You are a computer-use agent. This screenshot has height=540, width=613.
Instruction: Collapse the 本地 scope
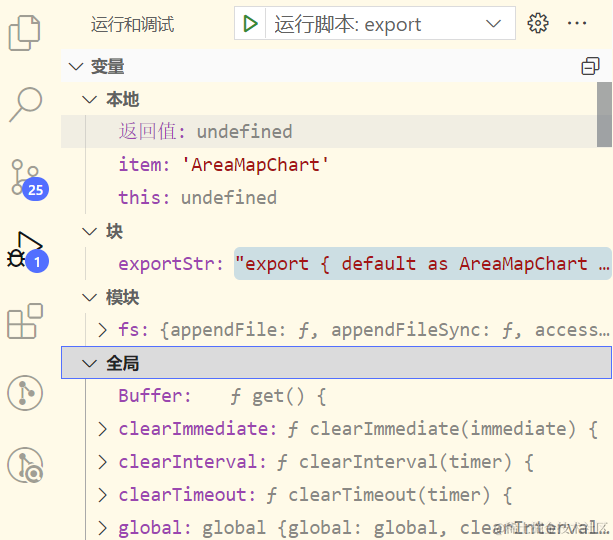coord(90,99)
